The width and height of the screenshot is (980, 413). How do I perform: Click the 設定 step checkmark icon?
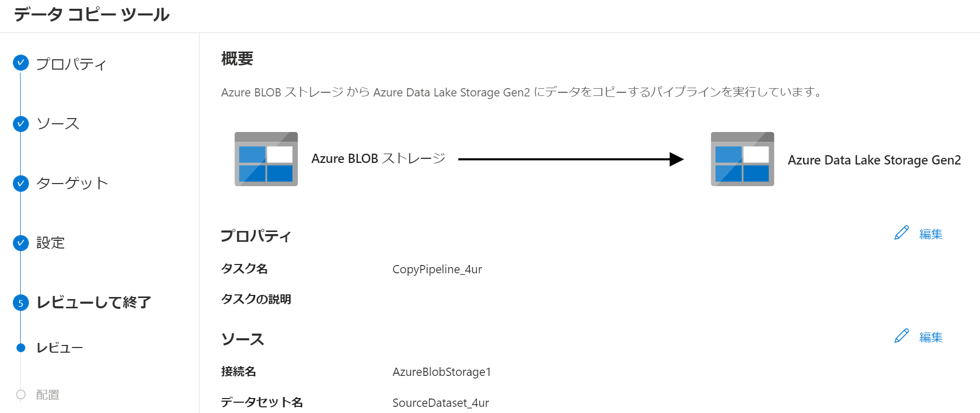tap(21, 243)
